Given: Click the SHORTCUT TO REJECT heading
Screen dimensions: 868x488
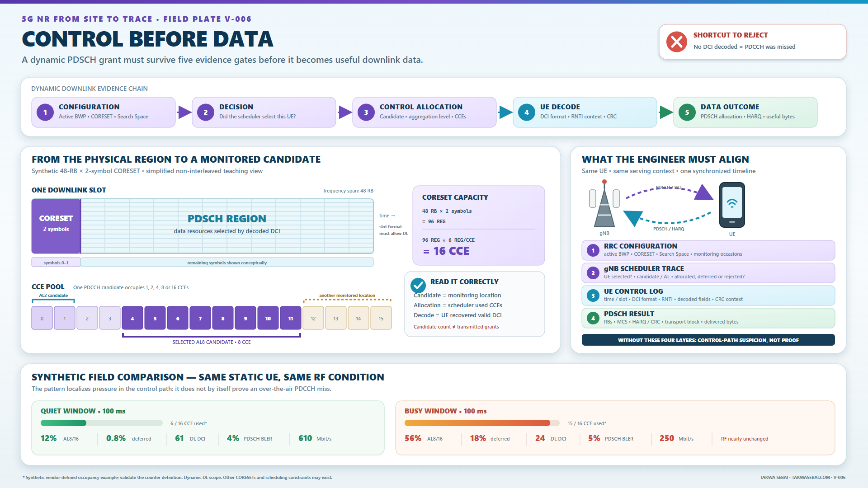Looking at the screenshot, I should (731, 35).
